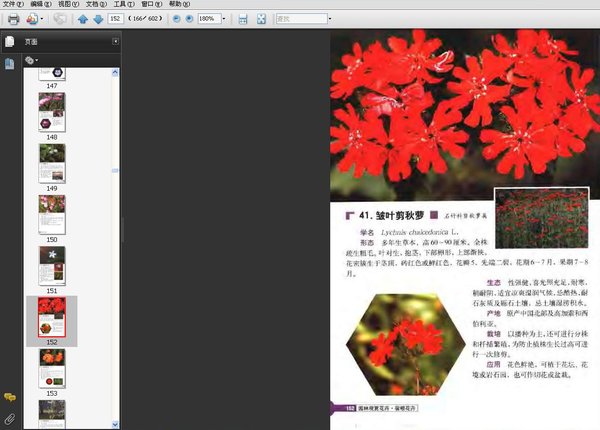Expand the collaborate icon dropdown arrow
Viewport: 600px width, 430px height.
(x=42, y=19)
